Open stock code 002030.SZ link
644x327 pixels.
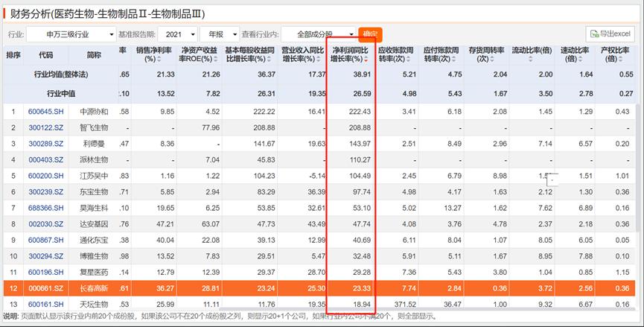(46, 224)
